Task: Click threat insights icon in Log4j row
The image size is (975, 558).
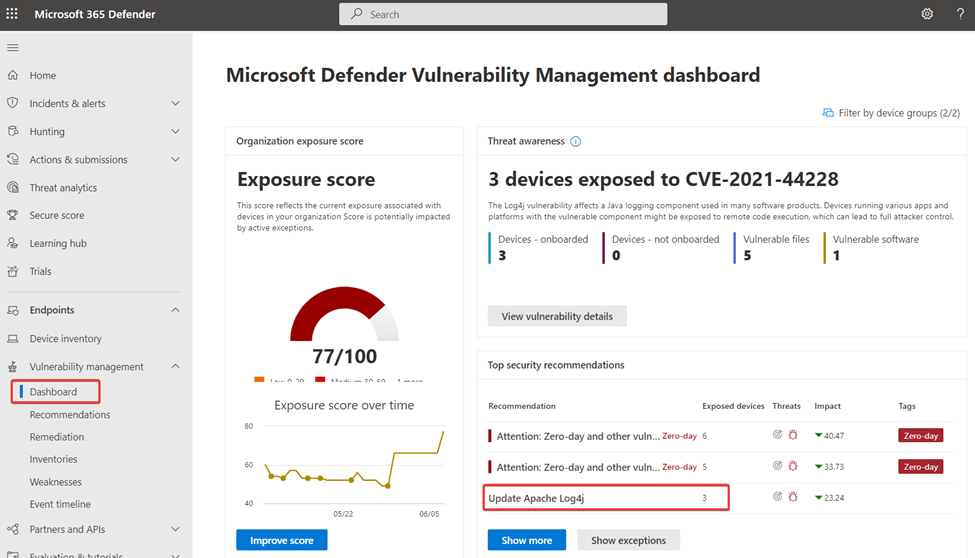Action: [777, 496]
